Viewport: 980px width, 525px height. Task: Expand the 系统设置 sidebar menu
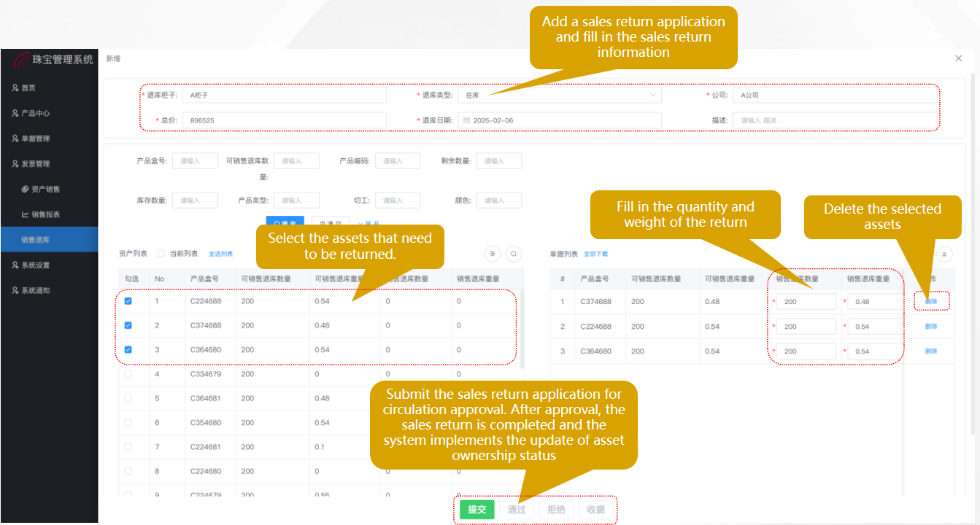[x=35, y=265]
